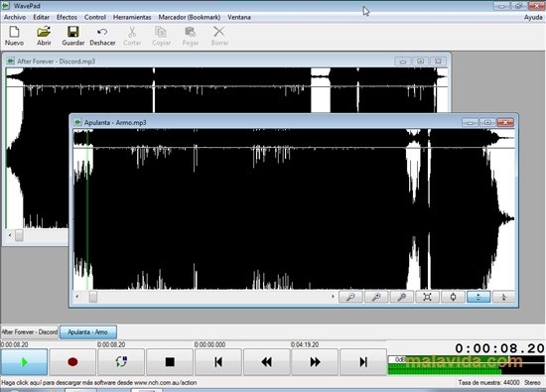This screenshot has height=392, width=546.
Task: Click the 0:00:00.000 time label
Action: [209, 344]
